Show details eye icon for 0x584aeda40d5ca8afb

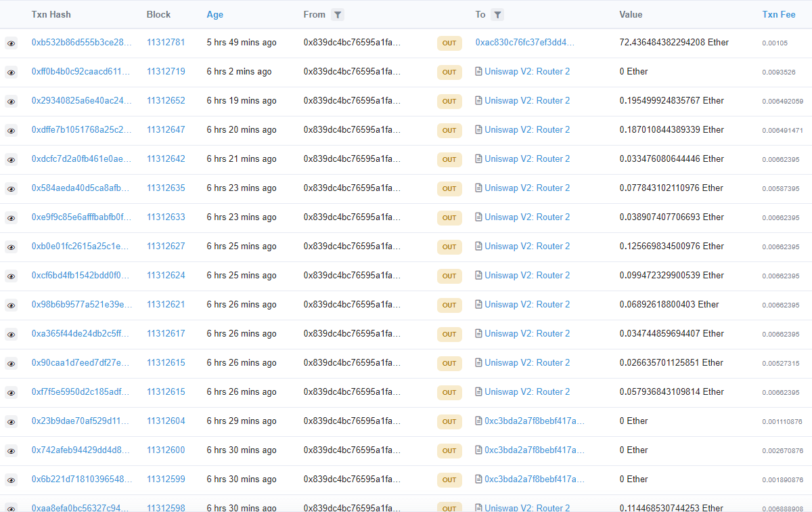point(11,189)
